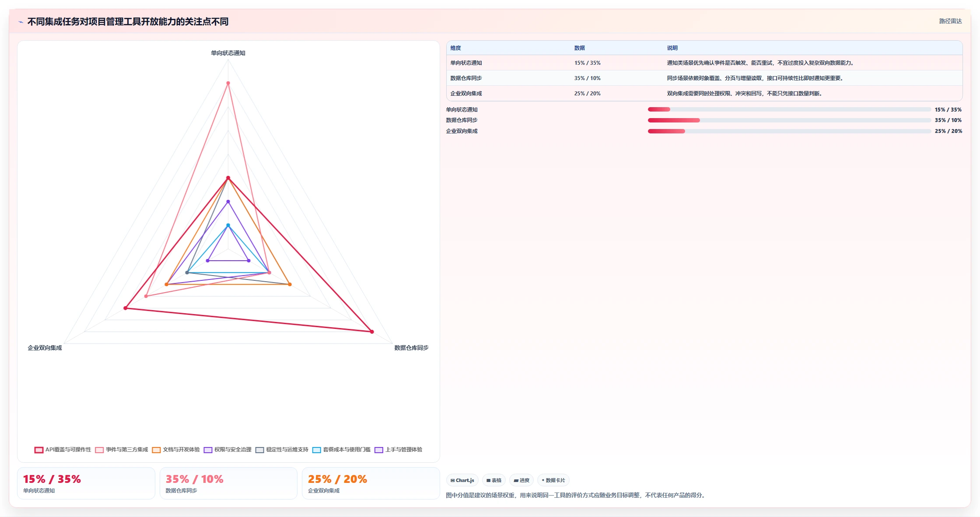Toggle the 权限与安全治理 legend series
This screenshot has width=980, height=517.
click(x=227, y=450)
